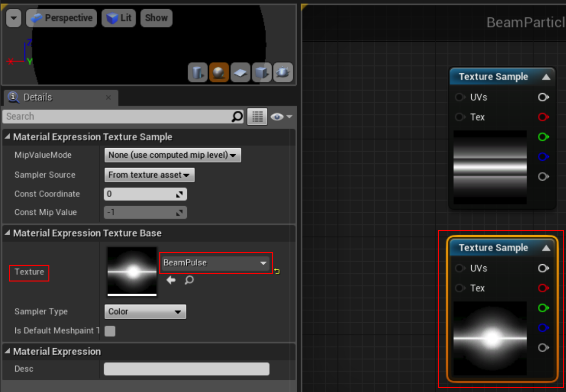Click the Browse to Texture magnifier icon
Image resolution: width=566 pixels, height=392 pixels.
pyautogui.click(x=189, y=280)
